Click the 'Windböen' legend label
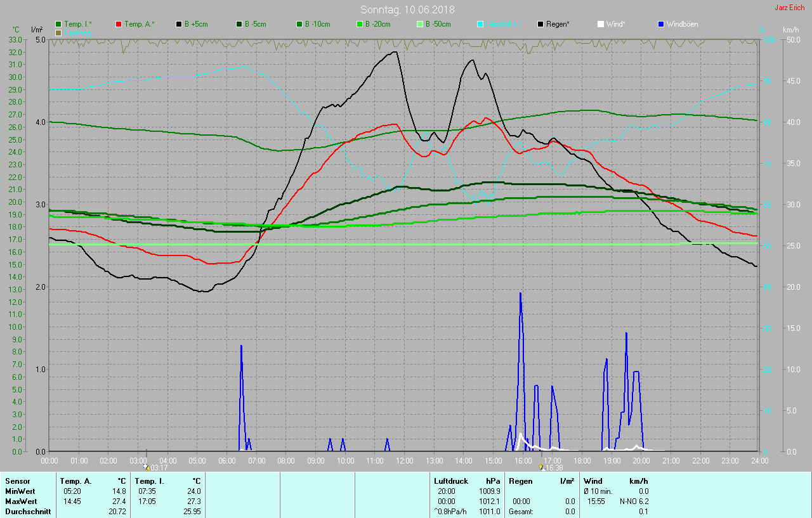This screenshot has height=518, width=812. [682, 24]
